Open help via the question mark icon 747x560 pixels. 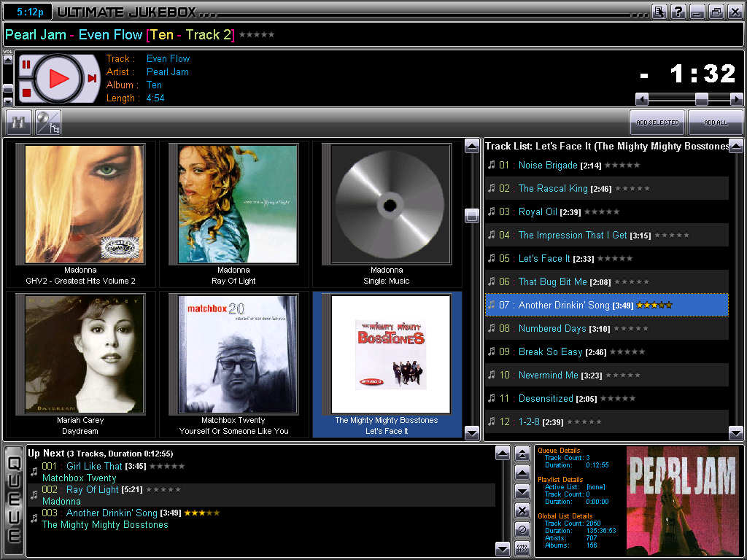coord(678,12)
